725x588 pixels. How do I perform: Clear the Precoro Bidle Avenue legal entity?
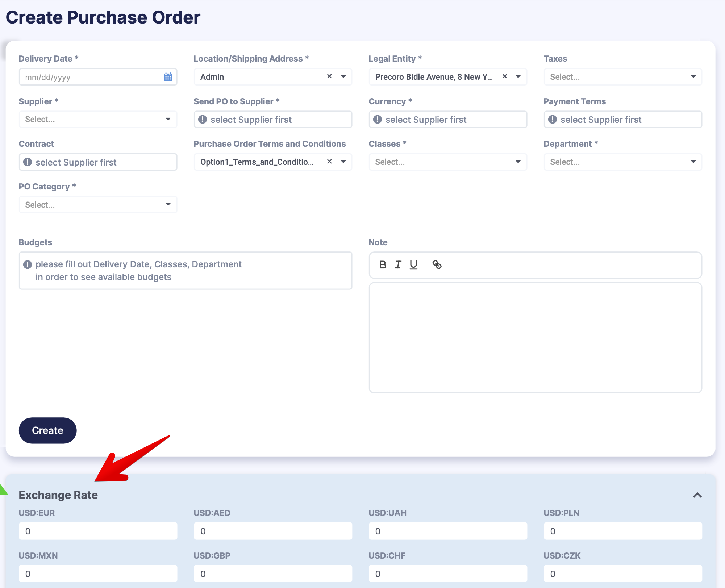[504, 77]
